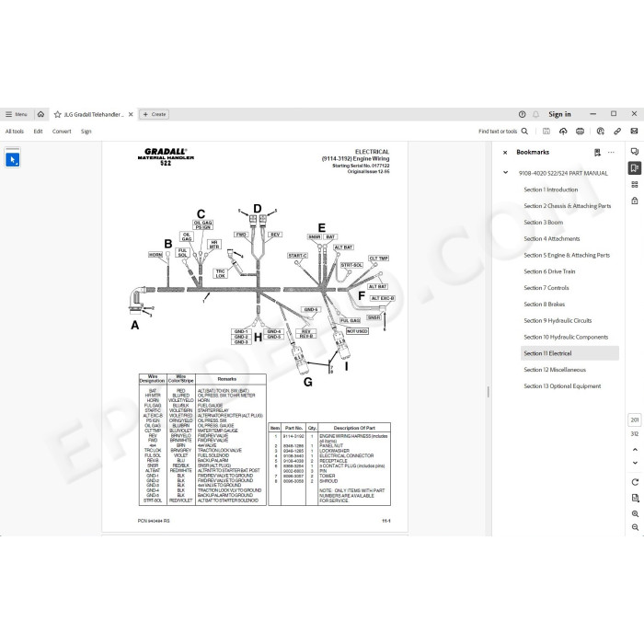The image size is (644, 644).
Task: Open the Menu hamburger button
Action: tap(16, 114)
